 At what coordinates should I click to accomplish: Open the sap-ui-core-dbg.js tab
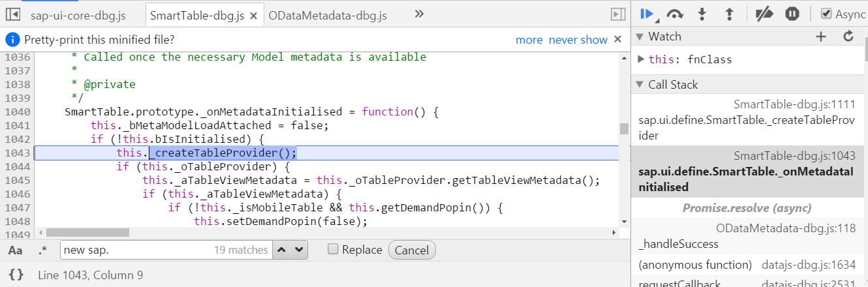[x=78, y=15]
